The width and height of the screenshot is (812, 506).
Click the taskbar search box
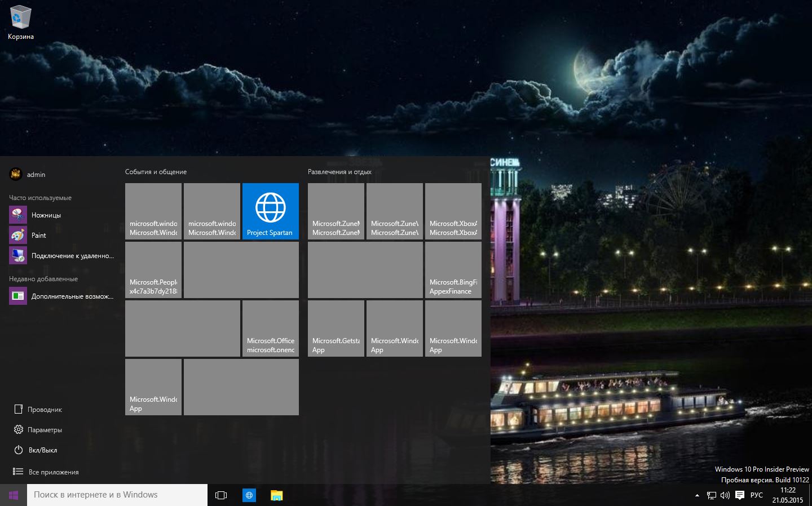click(117, 495)
